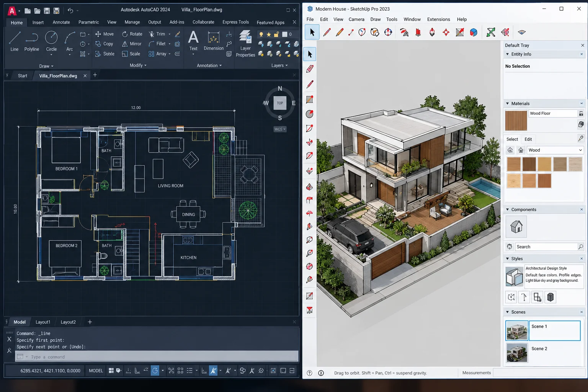Click the TOP face of the ViewCube
Viewport: 588px width, 392px height.
point(280,103)
